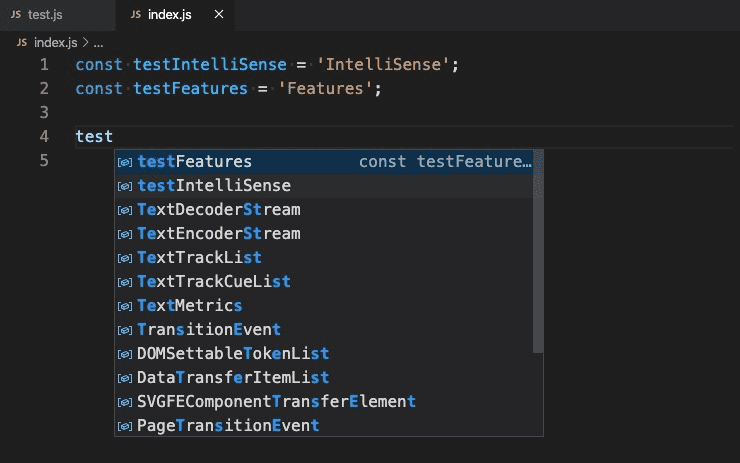The width and height of the screenshot is (740, 463).
Task: Click the icon next to TransitionEvent
Action: [x=125, y=330]
